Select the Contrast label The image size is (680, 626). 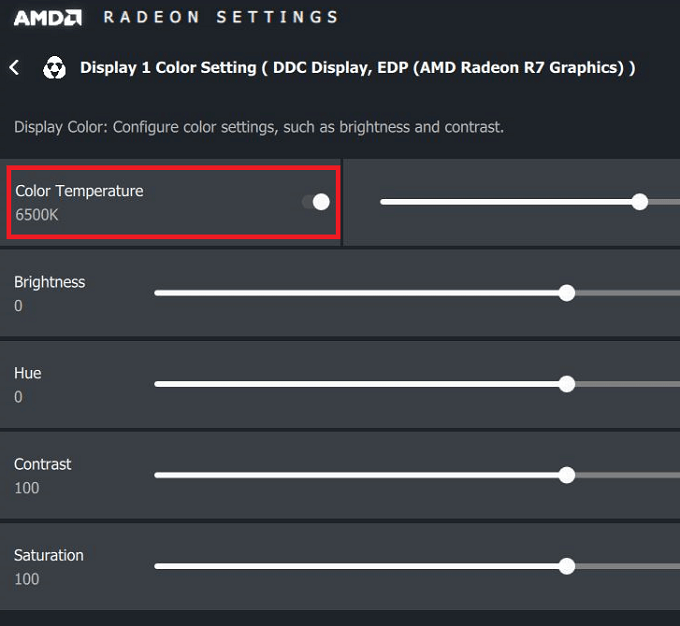click(43, 464)
